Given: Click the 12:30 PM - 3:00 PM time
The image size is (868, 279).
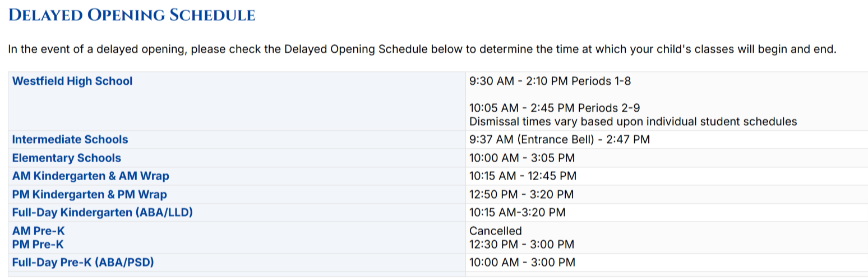Looking at the screenshot, I should pos(521,244).
